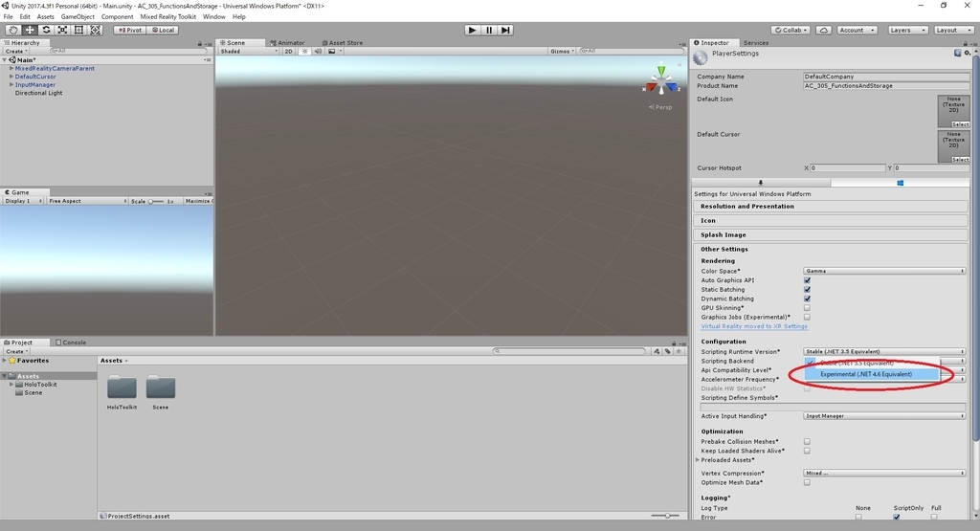
Task: Click the Product Name input field
Action: pyautogui.click(x=886, y=85)
